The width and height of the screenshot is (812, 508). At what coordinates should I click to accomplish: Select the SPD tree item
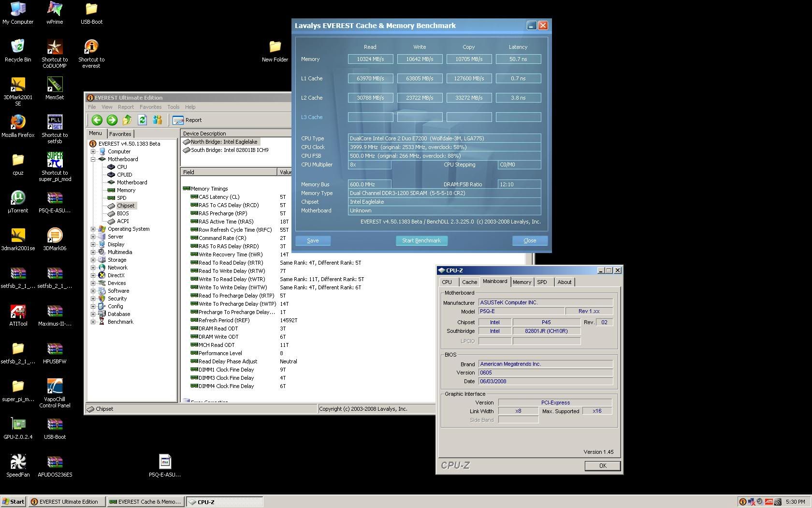(x=121, y=198)
